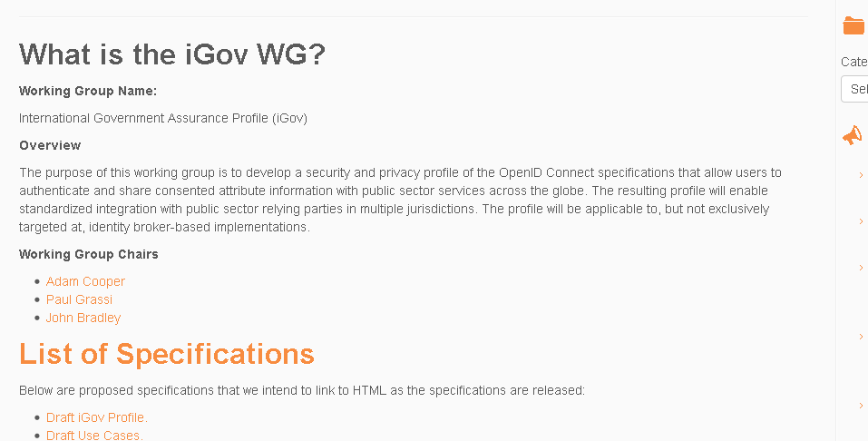Open Adam Cooper's profile link
The height and width of the screenshot is (441, 868).
click(85, 281)
